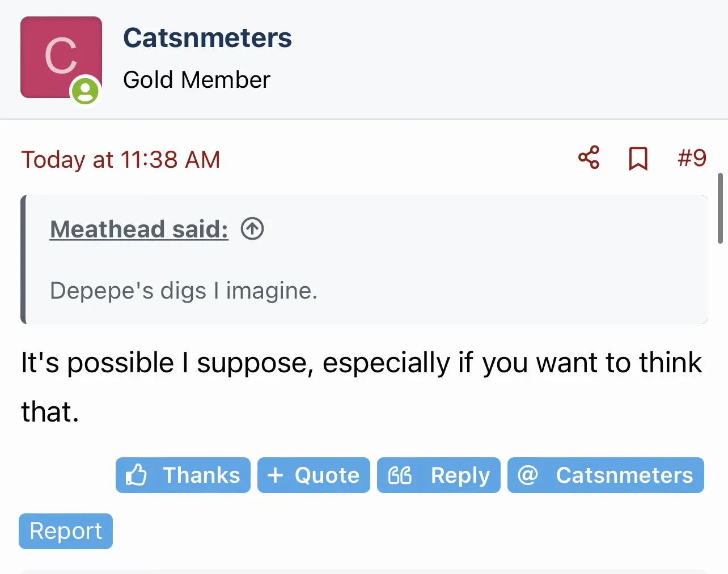728x574 pixels.
Task: Click the share post icon
Action: (589, 158)
